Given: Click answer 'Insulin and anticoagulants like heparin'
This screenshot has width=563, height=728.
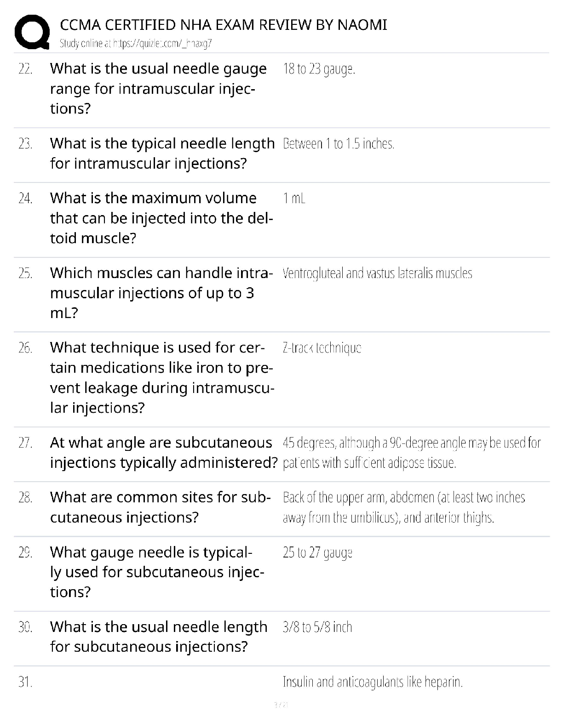Looking at the screenshot, I should click(x=373, y=682).
